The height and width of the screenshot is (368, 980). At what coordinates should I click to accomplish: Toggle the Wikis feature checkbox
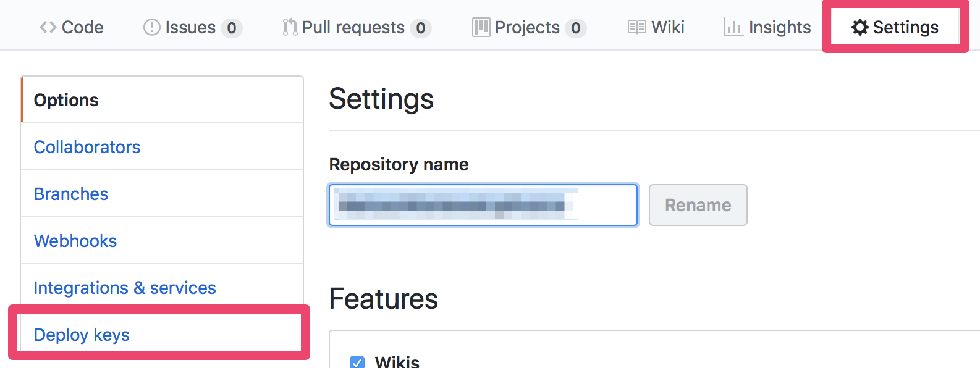point(357,362)
